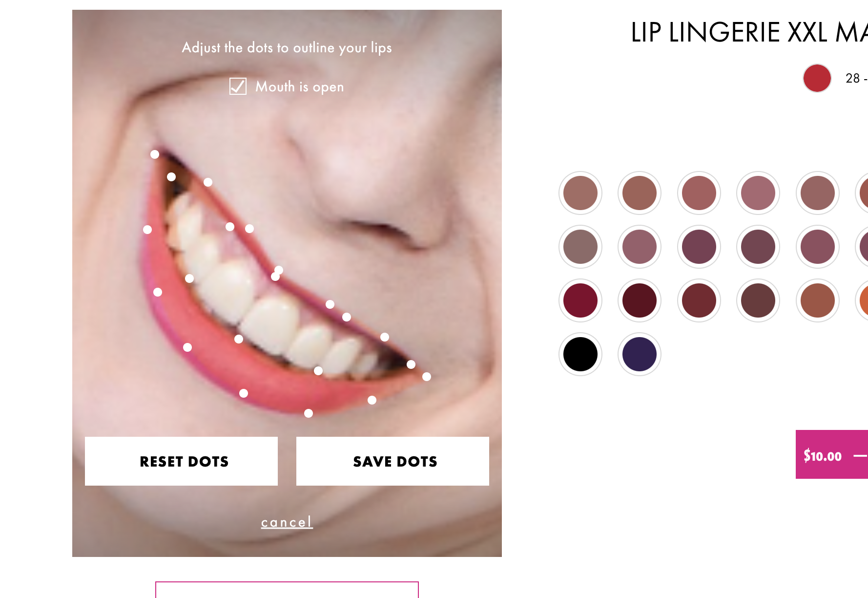Viewport: 868px width, 598px height.
Task: Select the dark navy purple shade swatch
Action: (x=640, y=354)
